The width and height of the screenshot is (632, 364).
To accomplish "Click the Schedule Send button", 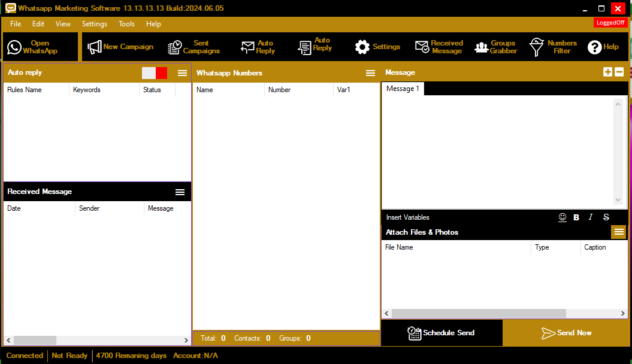I will coord(442,333).
